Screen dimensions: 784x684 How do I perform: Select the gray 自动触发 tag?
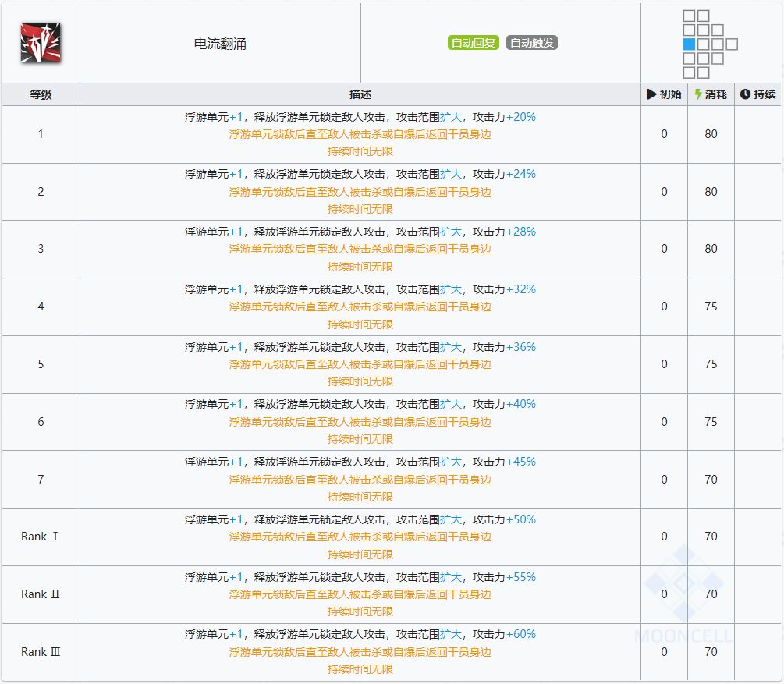point(532,43)
